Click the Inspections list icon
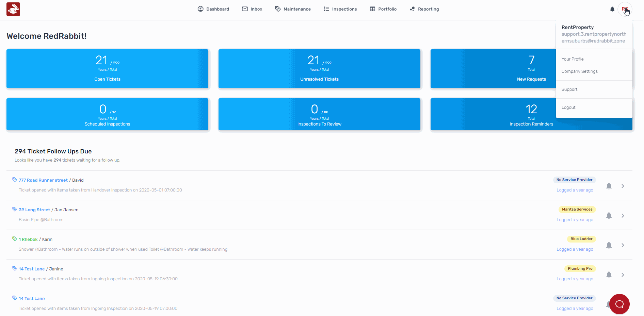644x316 pixels. 326,9
